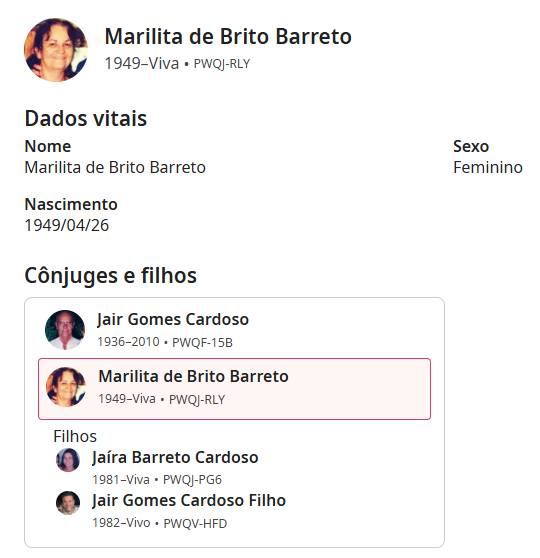
Task: Open Jair Gomes Cardoso's portrait photo
Action: pos(65,330)
